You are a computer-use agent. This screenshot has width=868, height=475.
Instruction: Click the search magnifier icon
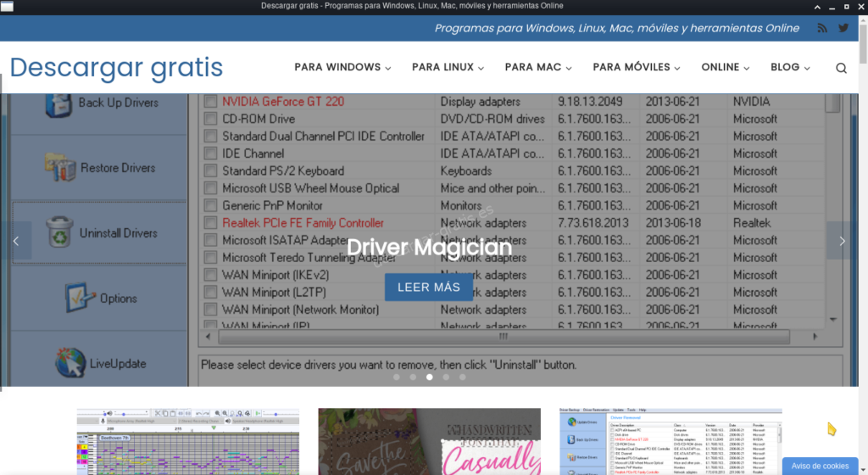tap(841, 68)
